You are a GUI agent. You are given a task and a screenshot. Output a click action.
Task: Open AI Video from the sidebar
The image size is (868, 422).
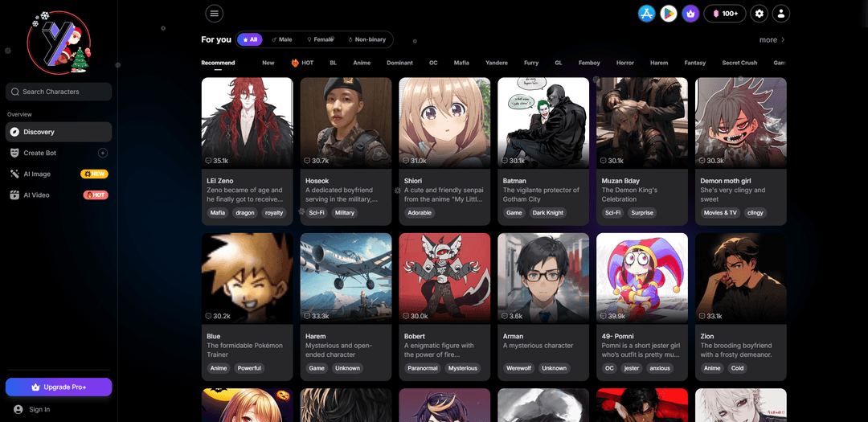(x=36, y=195)
